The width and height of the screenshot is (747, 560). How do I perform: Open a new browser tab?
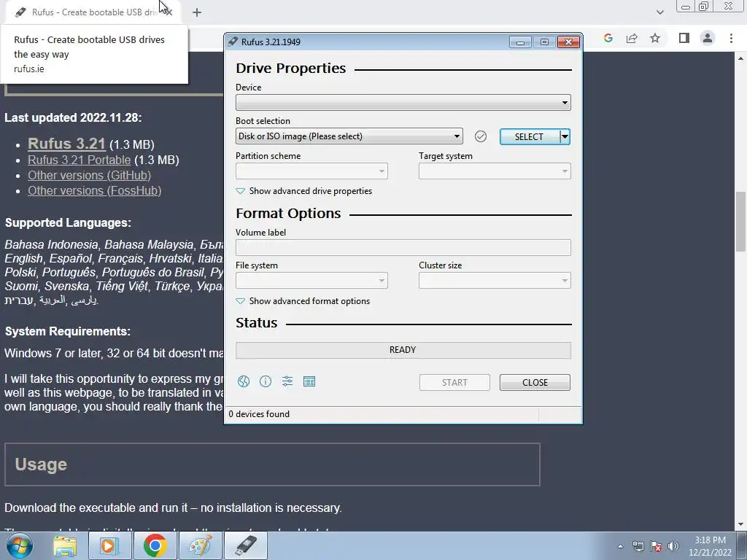[x=197, y=12]
